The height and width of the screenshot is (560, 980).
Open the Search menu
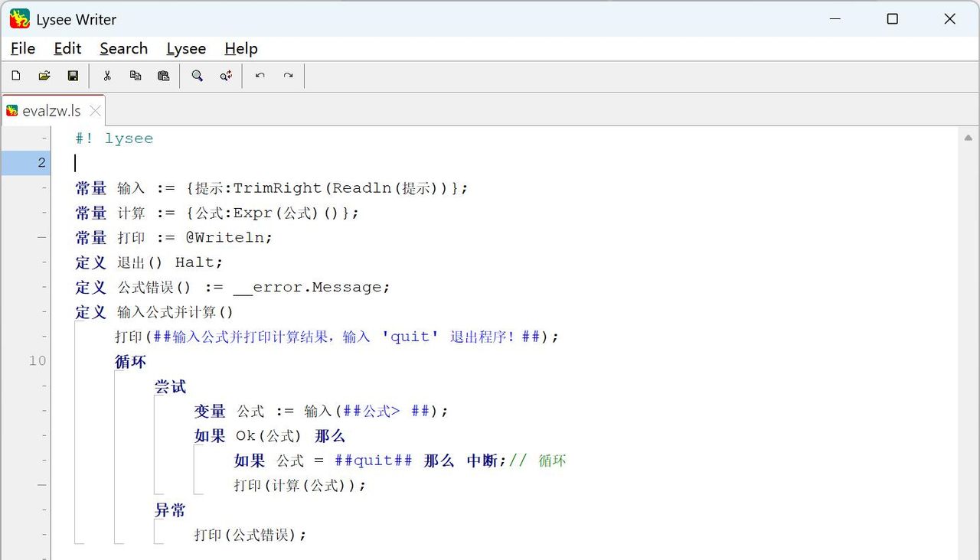tap(123, 48)
